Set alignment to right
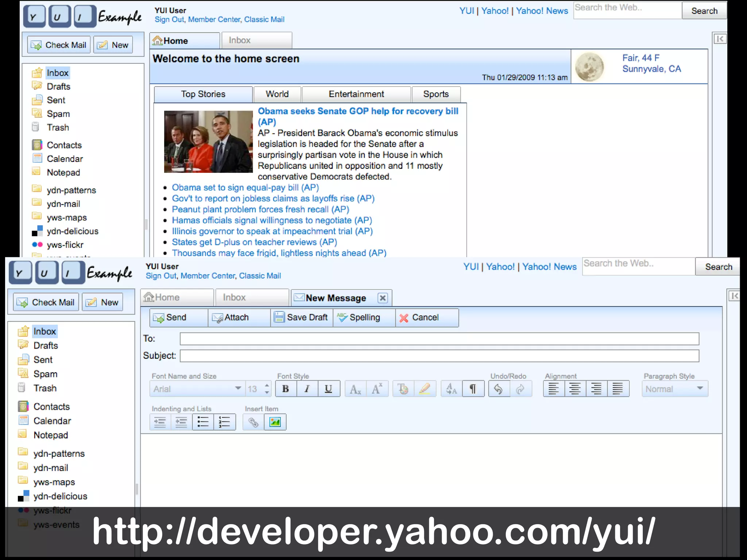The image size is (747, 560). pyautogui.click(x=597, y=389)
